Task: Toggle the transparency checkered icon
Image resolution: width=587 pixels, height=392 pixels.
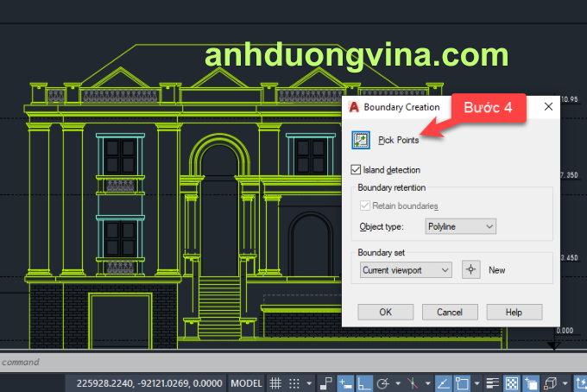Action: click(511, 383)
